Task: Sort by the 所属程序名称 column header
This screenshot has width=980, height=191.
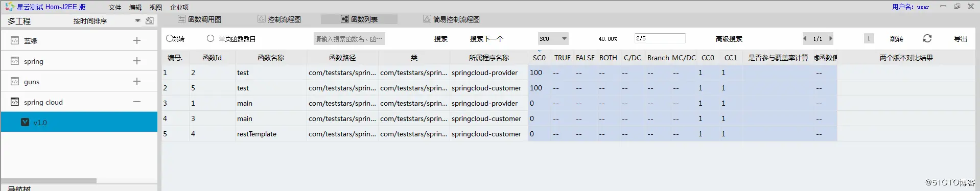Action: pos(489,58)
